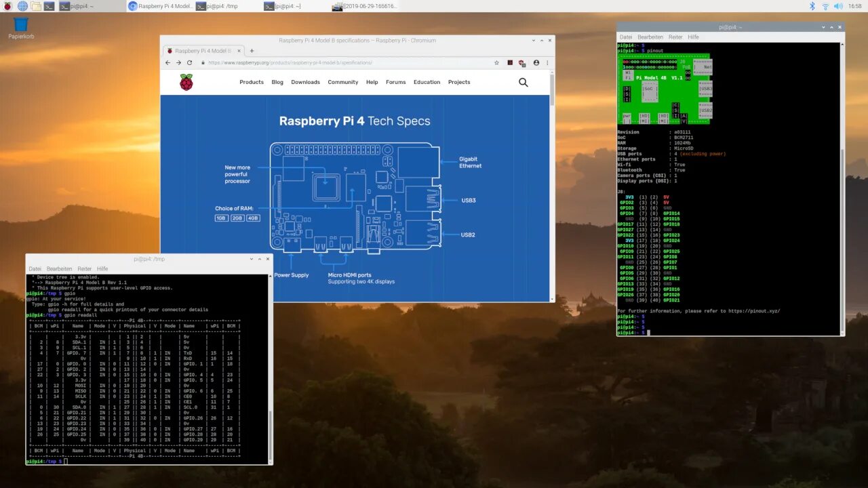Click the https://pinout.xyz/ text in terminal
This screenshot has height=488, width=868.
coord(753,311)
